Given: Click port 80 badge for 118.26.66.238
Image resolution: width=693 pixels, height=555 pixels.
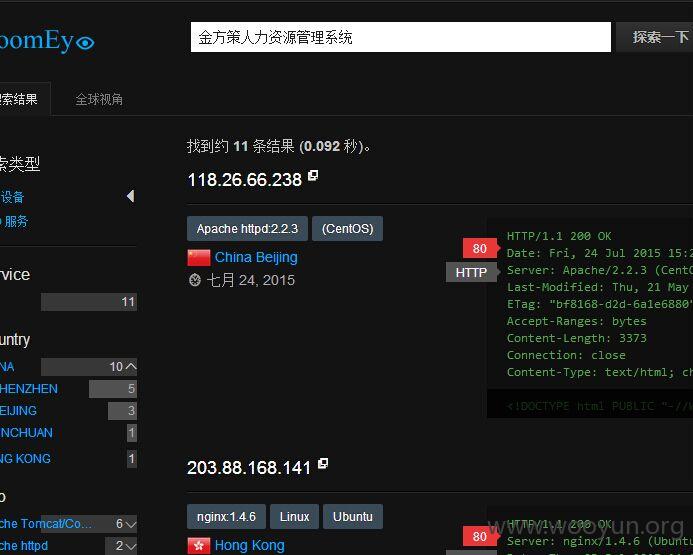Looking at the screenshot, I should point(480,248).
